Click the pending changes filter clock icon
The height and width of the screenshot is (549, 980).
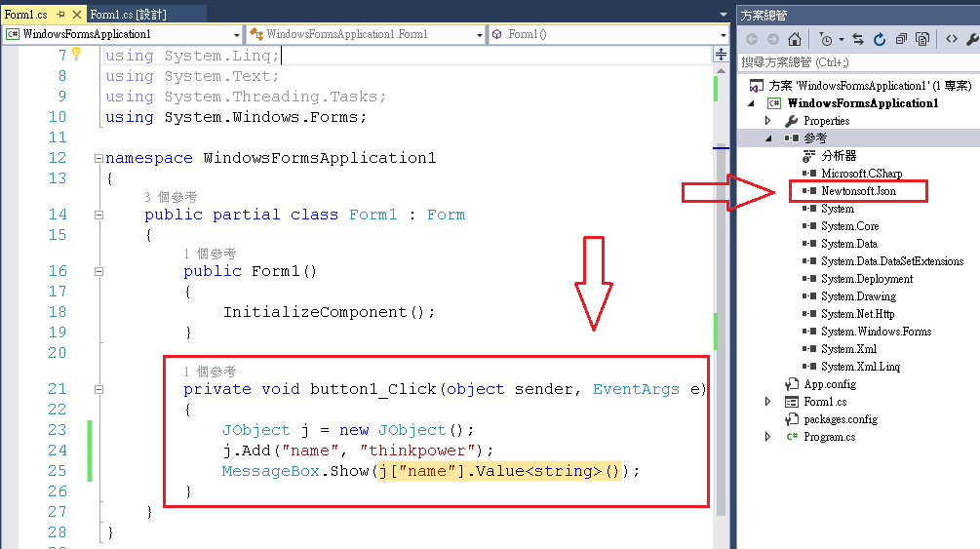point(826,39)
